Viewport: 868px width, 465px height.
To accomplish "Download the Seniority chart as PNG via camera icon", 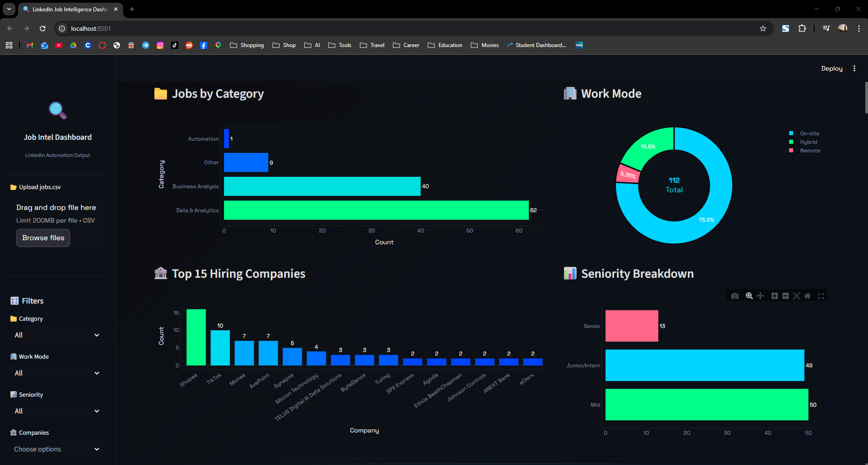I will coord(735,296).
